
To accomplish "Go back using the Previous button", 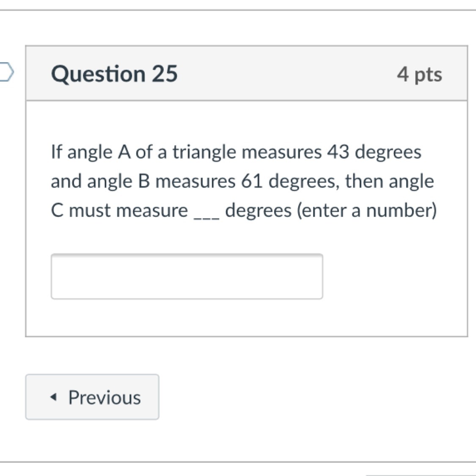I will point(92,397).
